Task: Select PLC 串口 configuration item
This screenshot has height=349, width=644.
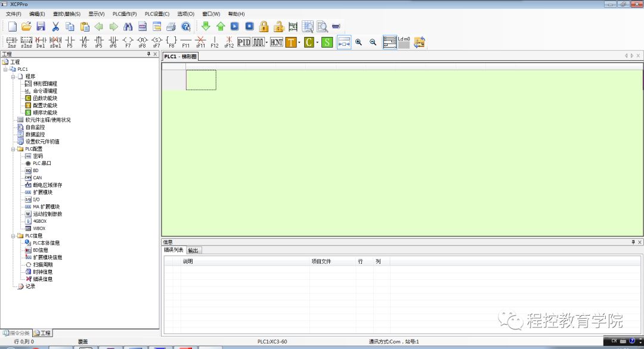Action: (42, 163)
